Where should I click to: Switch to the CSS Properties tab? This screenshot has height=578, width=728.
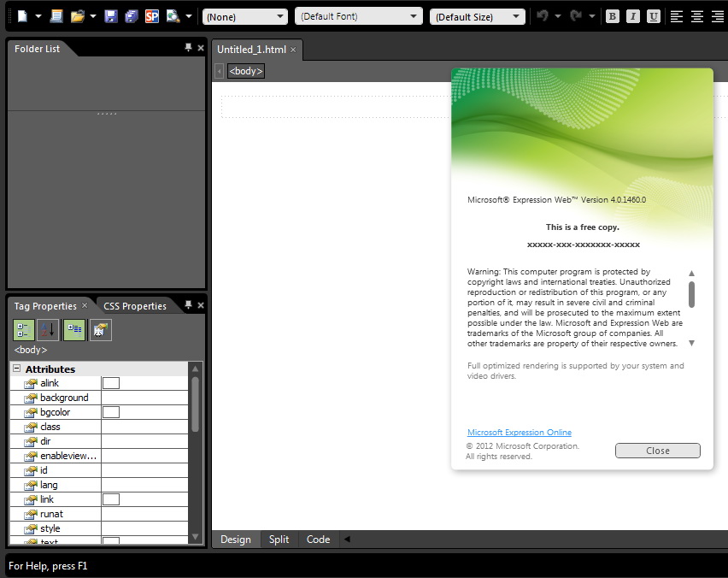tap(135, 306)
